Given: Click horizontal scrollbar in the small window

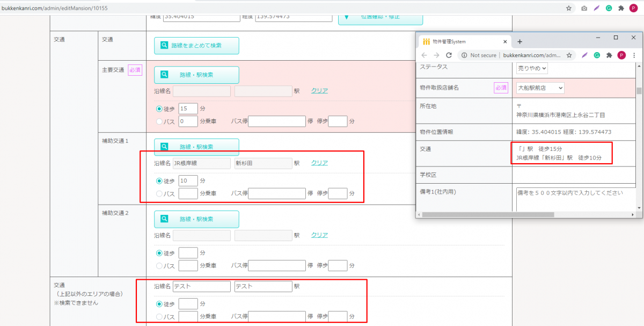Looking at the screenshot, I should 488,214.
